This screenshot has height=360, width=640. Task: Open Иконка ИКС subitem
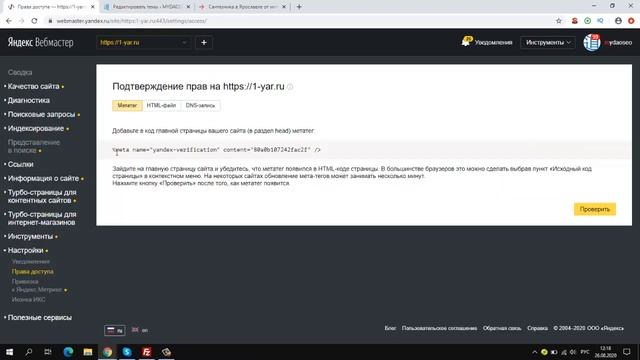point(29,300)
